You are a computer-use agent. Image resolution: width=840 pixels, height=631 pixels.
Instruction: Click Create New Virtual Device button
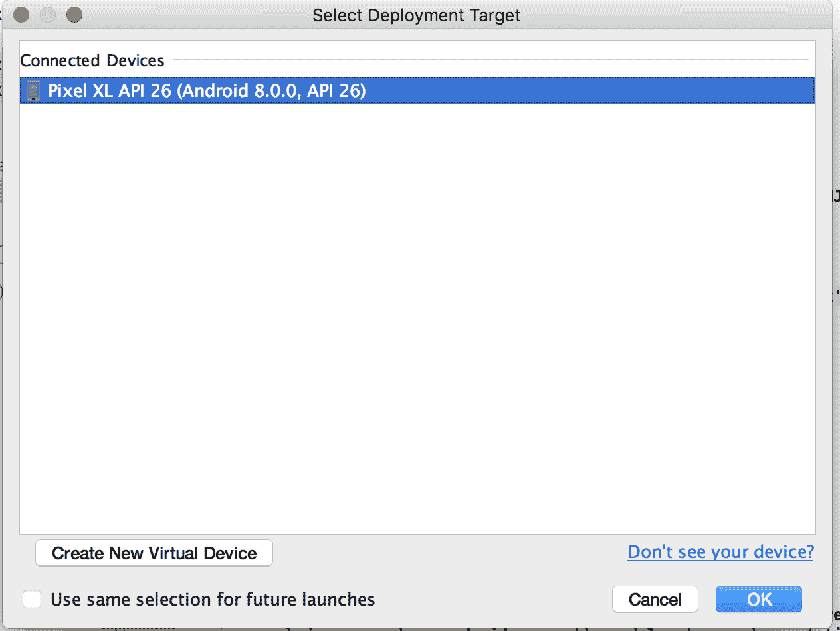pos(154,553)
